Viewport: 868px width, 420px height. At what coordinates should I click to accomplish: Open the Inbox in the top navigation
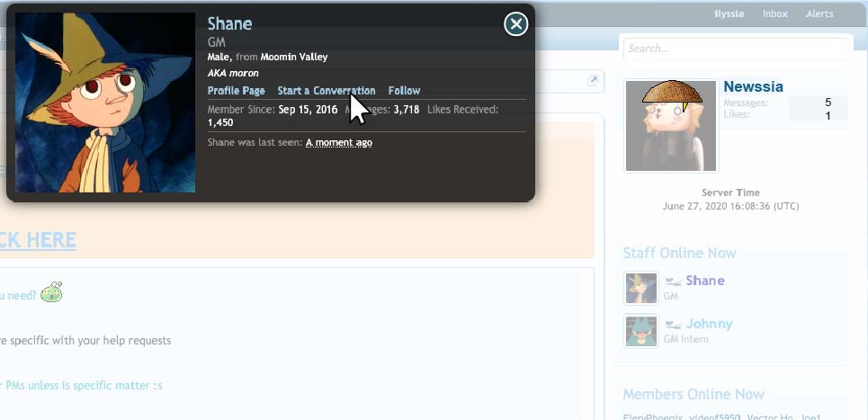774,13
